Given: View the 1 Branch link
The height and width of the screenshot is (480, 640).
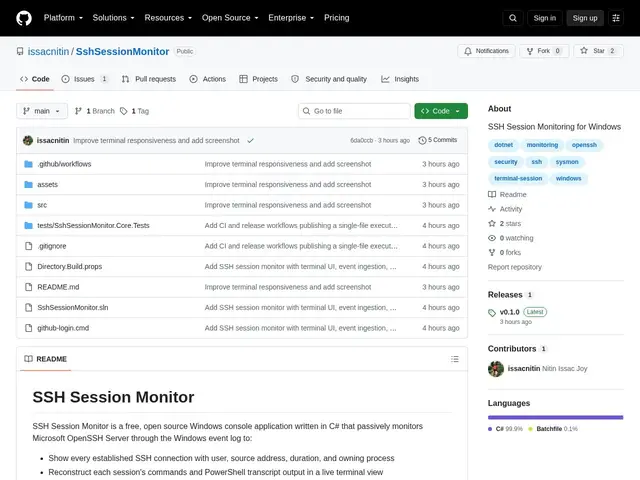Looking at the screenshot, I should click(95, 111).
